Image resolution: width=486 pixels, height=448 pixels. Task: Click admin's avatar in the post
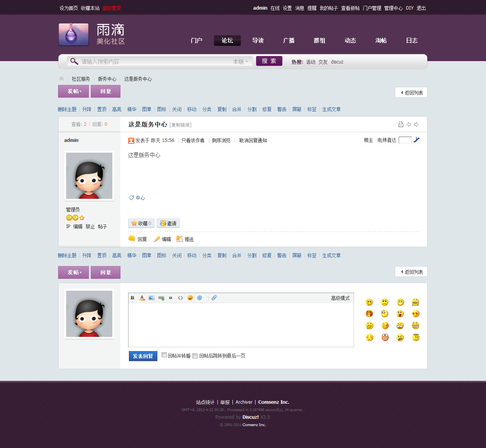pos(89,176)
